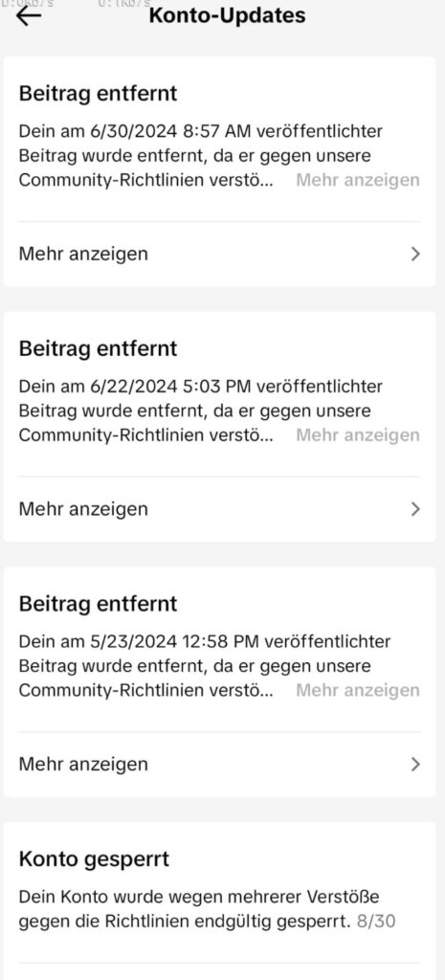
Task: Expand truncated text of the 5/23/2024 notice
Action: point(358,691)
